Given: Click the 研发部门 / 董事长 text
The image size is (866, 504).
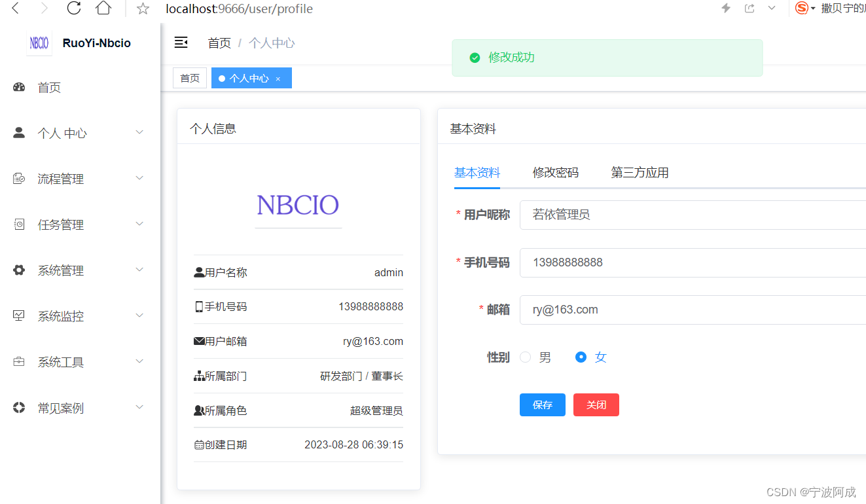Looking at the screenshot, I should tap(361, 376).
